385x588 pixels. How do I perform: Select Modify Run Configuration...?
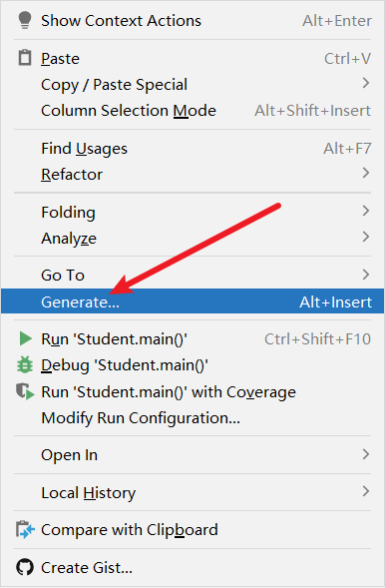pyautogui.click(x=192, y=418)
